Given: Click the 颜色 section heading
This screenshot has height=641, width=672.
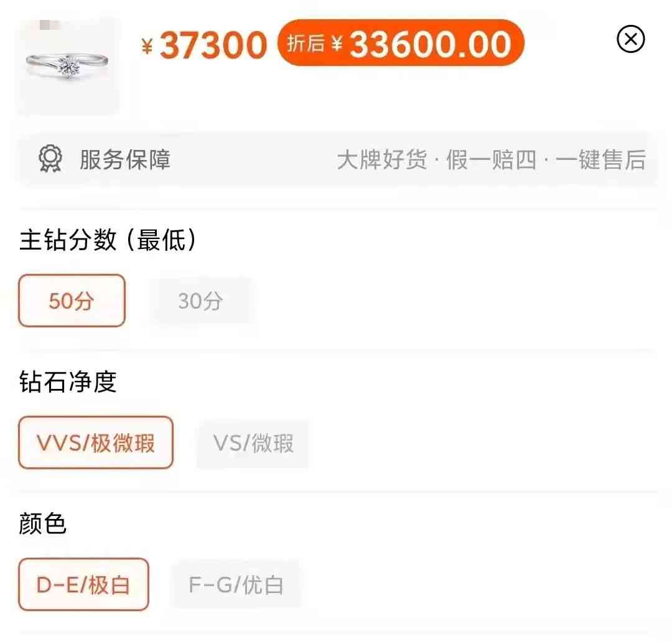Looking at the screenshot, I should (42, 524).
